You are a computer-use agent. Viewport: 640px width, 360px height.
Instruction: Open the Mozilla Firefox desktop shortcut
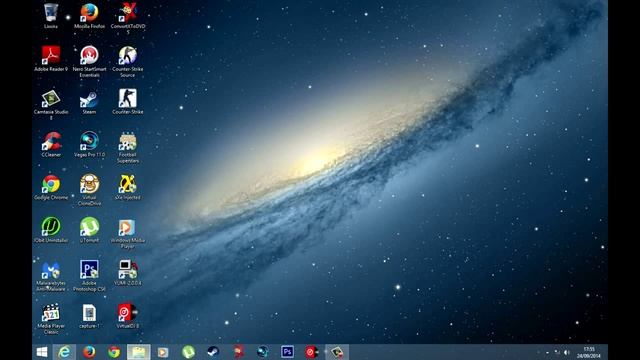click(x=89, y=16)
